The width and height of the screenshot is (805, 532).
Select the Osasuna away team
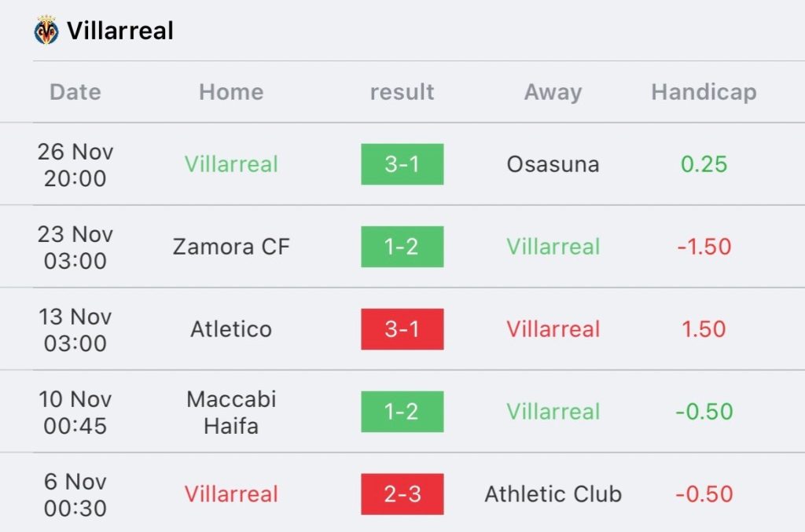[553, 165]
